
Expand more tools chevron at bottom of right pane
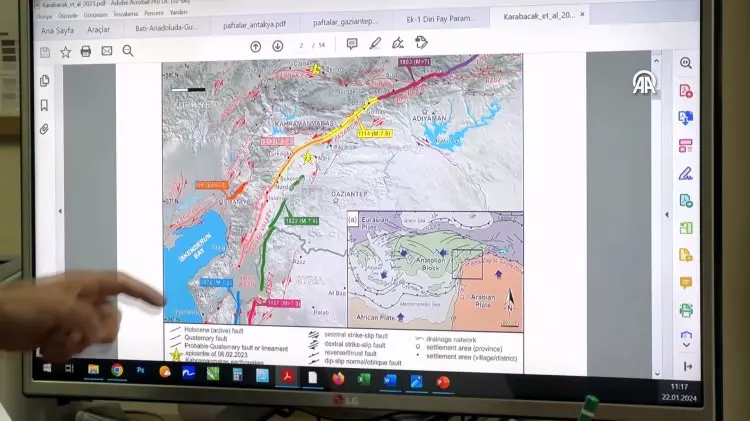click(686, 339)
